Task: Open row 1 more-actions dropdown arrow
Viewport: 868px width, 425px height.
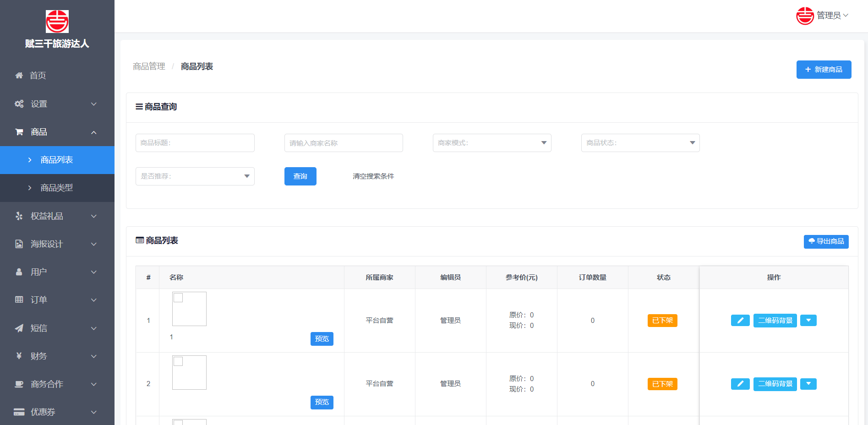Action: tap(808, 321)
